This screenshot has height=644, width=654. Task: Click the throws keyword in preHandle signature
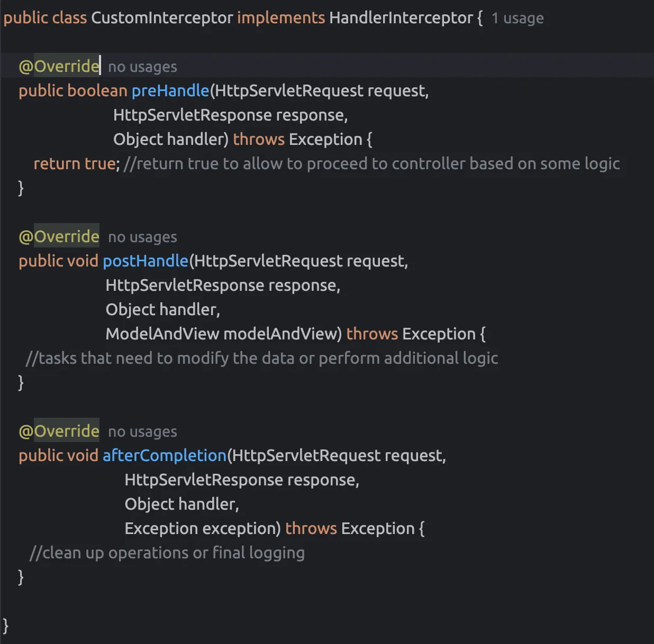[x=259, y=139]
